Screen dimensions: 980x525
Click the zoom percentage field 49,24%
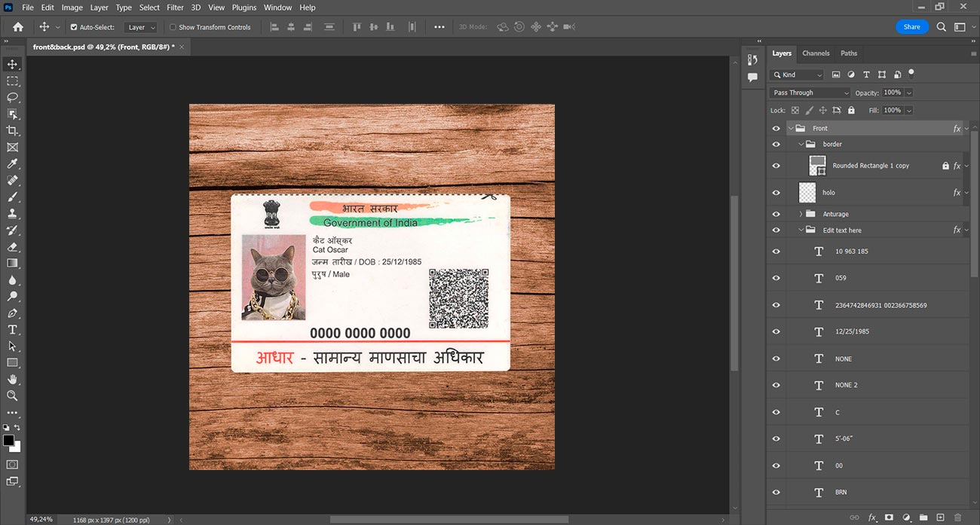(x=41, y=519)
